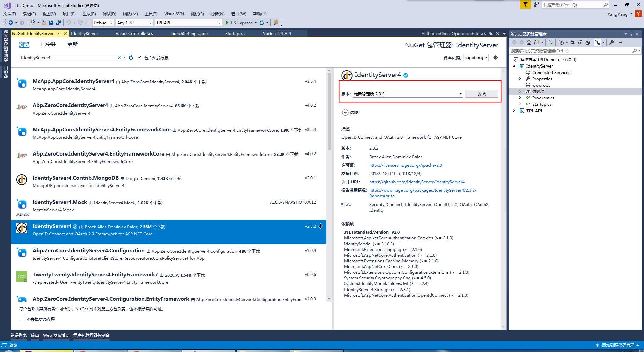Click Add to Source Control in status bar
Image resolution: width=644 pixels, height=352 pixels.
tap(618, 345)
